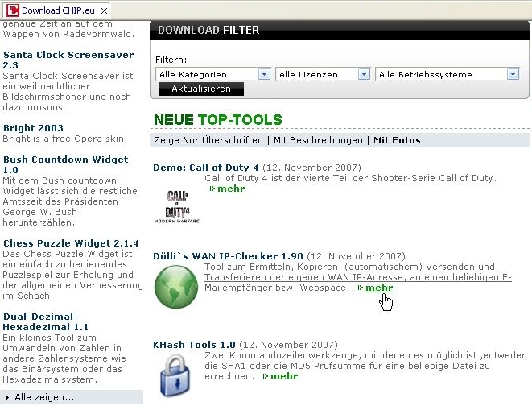Open Chess Puzzle Widget 2.1.4 link
Viewport: 532px width, 406px height.
[x=71, y=243]
